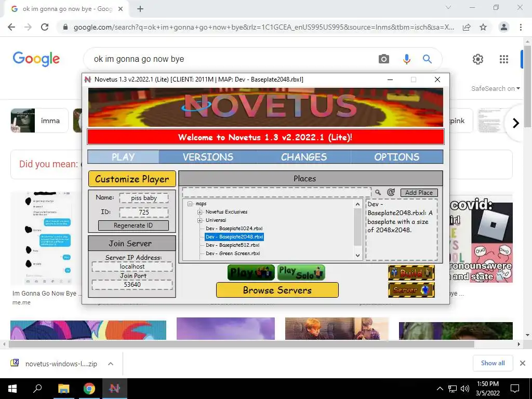Close the Google search tab
532x399 pixels.
[x=121, y=9]
